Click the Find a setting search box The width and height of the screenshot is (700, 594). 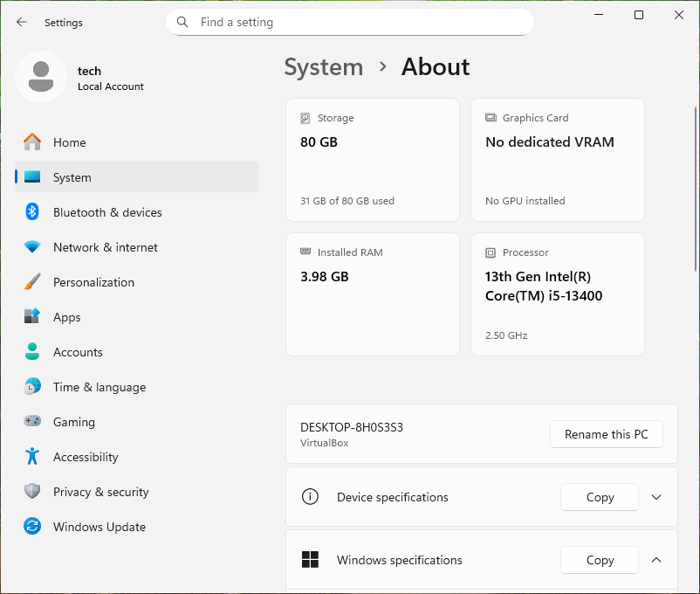click(x=350, y=22)
